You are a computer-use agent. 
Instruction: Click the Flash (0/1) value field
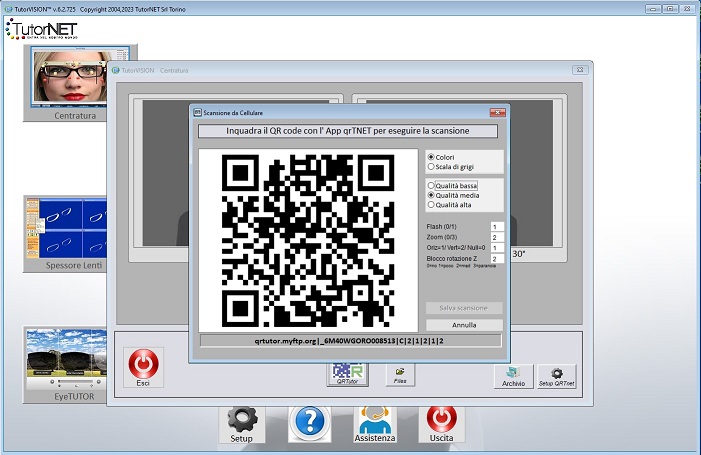497,227
